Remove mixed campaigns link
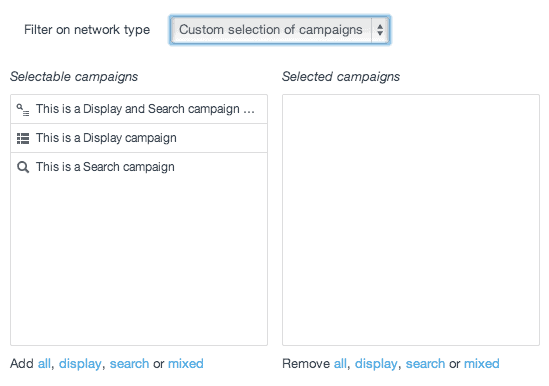This screenshot has width=549, height=386. tap(482, 364)
